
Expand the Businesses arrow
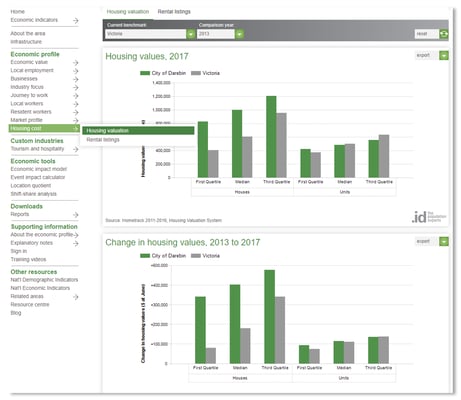coord(76,79)
